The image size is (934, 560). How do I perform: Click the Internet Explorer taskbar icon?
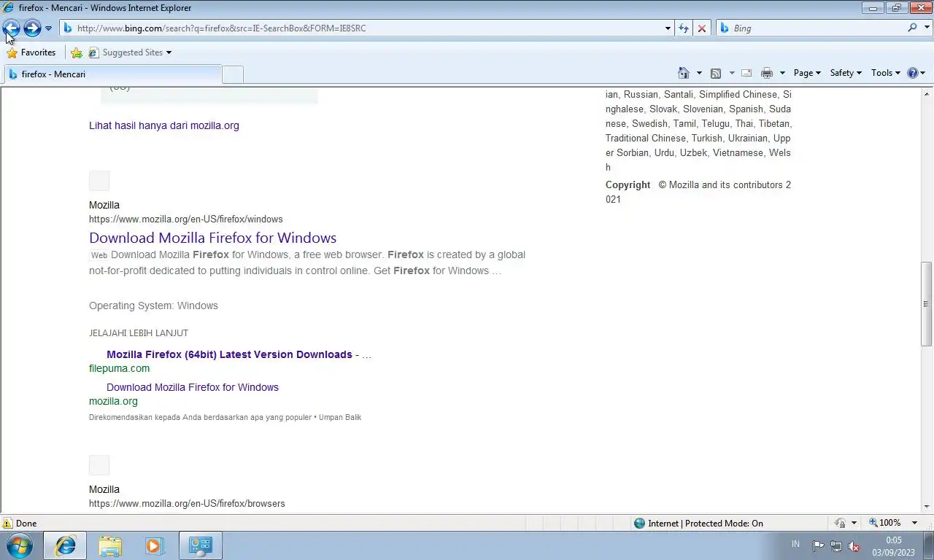tap(65, 545)
